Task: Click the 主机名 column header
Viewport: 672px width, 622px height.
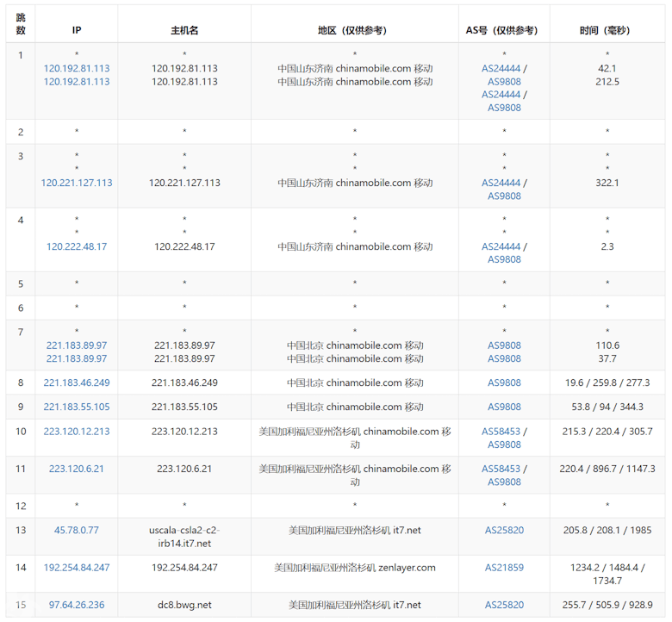Action: pyautogui.click(x=184, y=30)
